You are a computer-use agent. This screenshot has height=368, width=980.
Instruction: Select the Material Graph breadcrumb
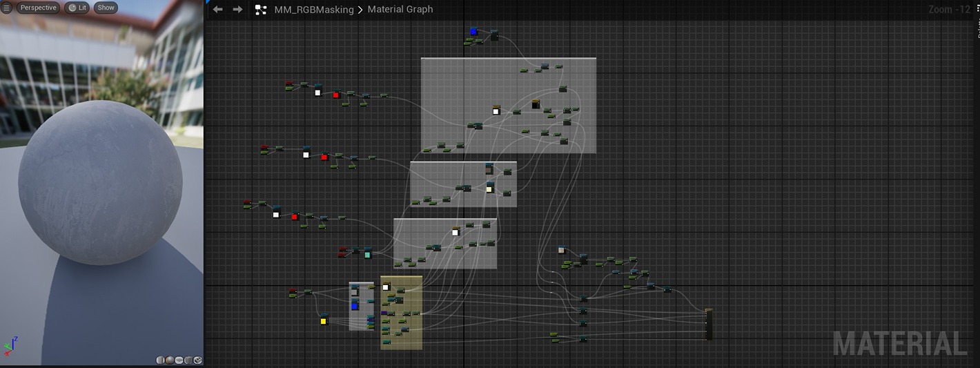click(x=400, y=10)
